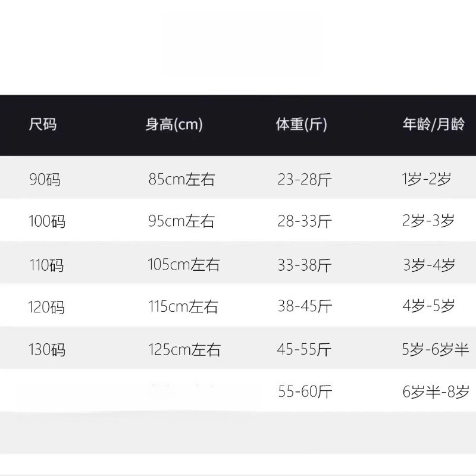
Task: Click the 身高(cm) column header
Action: point(174,125)
